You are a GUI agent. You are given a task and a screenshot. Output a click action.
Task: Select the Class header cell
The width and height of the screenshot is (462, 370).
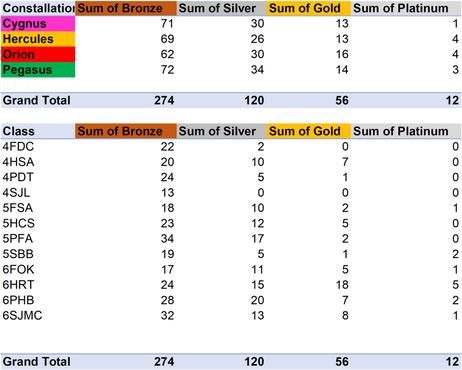tap(38, 131)
